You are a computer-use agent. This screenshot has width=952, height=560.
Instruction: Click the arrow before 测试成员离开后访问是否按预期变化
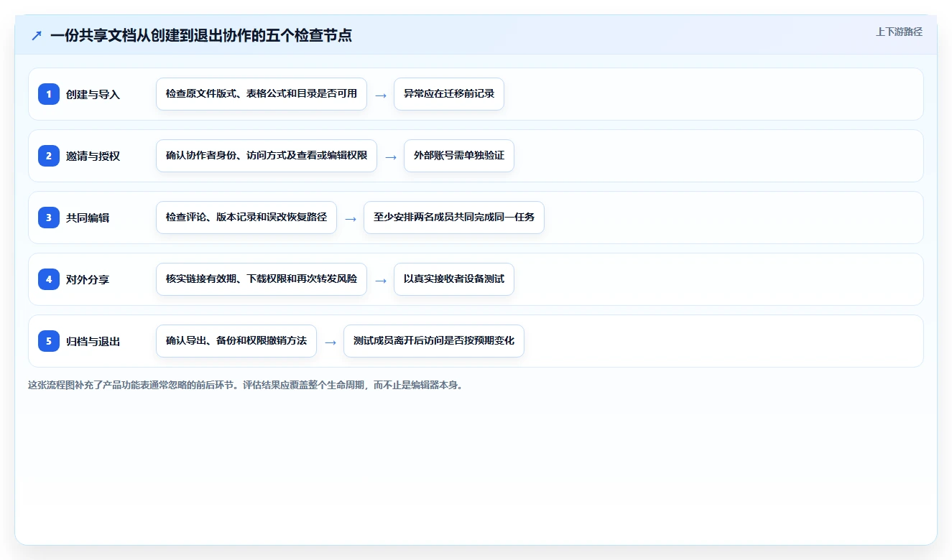pyautogui.click(x=331, y=342)
